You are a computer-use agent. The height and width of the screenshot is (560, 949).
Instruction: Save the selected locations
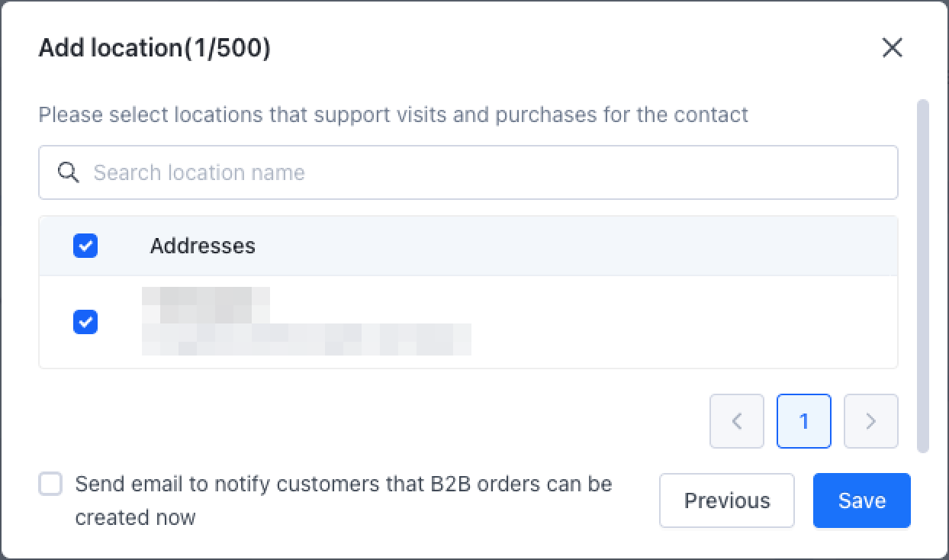(861, 500)
